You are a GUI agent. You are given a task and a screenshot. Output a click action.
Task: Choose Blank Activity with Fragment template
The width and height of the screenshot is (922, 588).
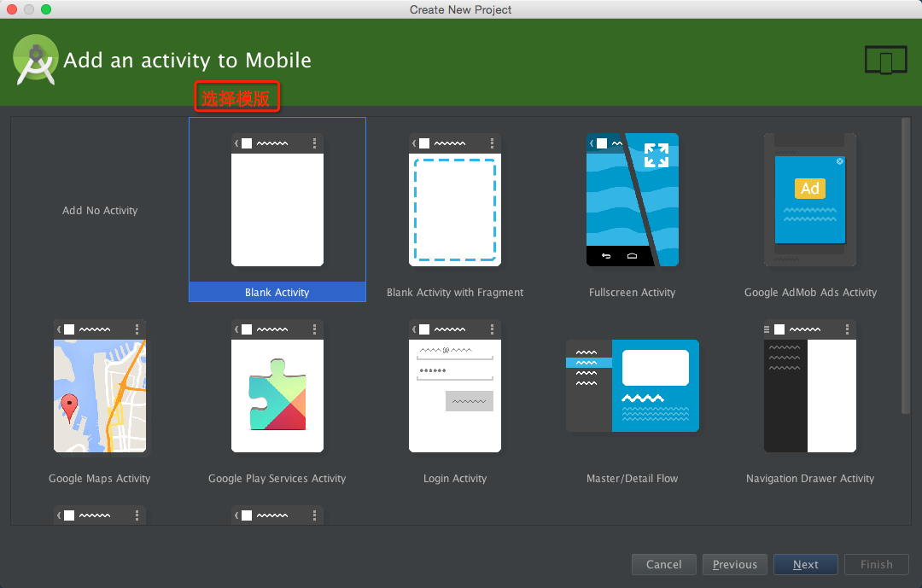click(x=454, y=200)
